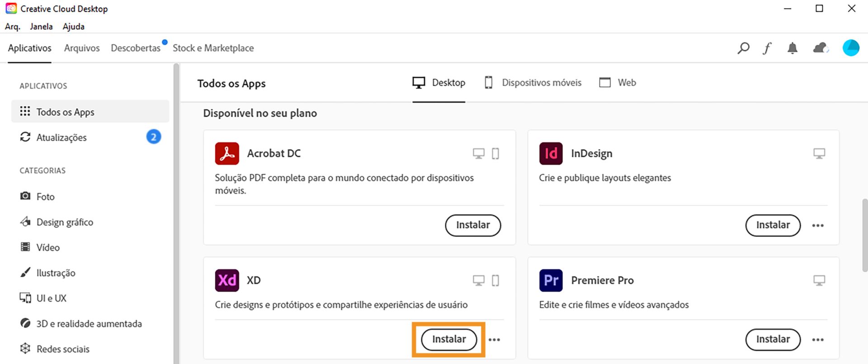Click the Acrobat DC app icon
This screenshot has height=364, width=868.
(227, 153)
